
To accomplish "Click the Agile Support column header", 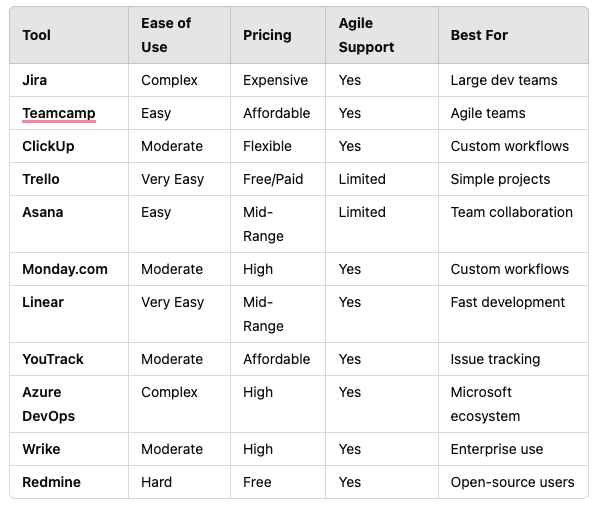I will pos(366,35).
